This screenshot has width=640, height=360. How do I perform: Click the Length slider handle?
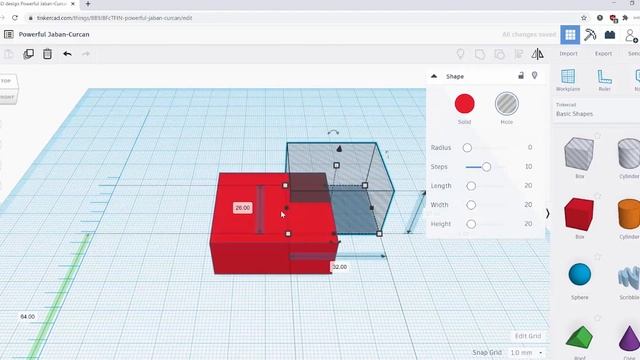[471, 186]
